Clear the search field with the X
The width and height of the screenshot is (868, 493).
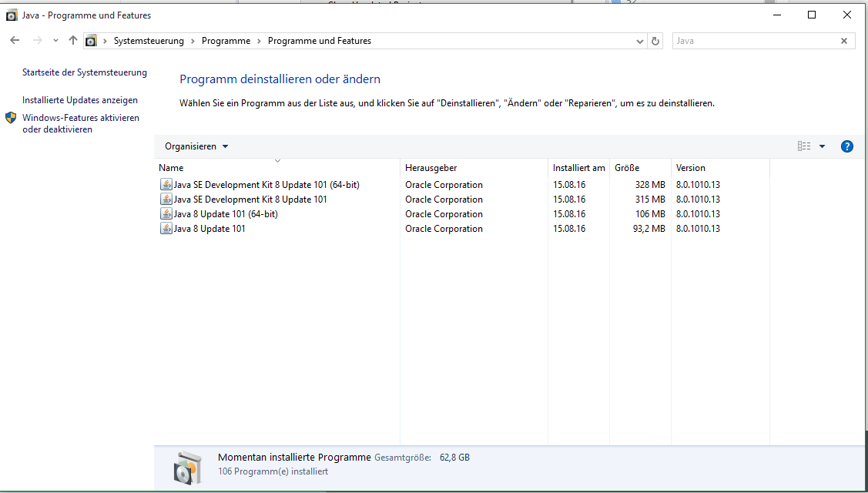[x=844, y=41]
